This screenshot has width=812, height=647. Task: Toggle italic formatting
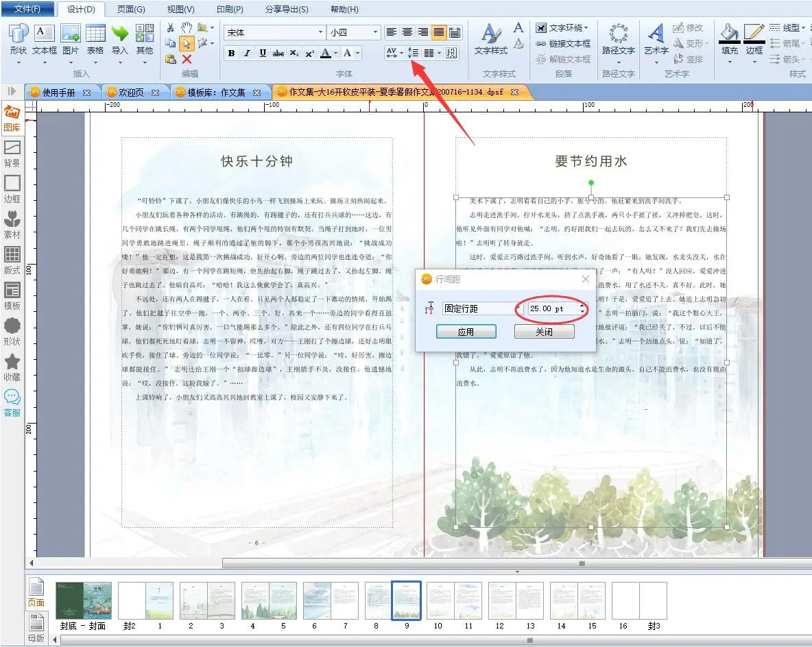(x=247, y=53)
